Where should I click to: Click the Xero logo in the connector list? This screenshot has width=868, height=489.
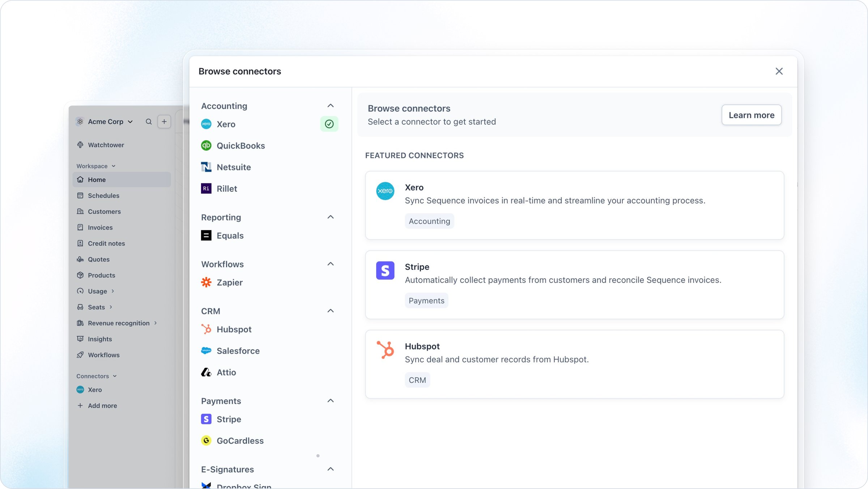206,124
